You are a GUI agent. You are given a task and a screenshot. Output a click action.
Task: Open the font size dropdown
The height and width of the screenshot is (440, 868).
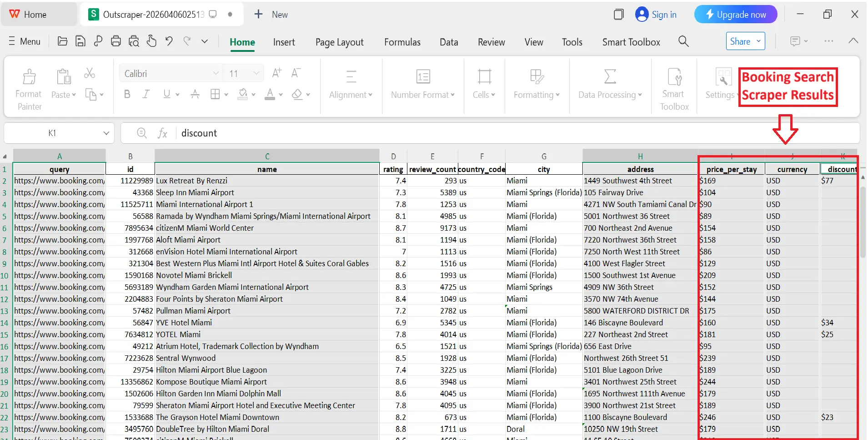tap(256, 74)
